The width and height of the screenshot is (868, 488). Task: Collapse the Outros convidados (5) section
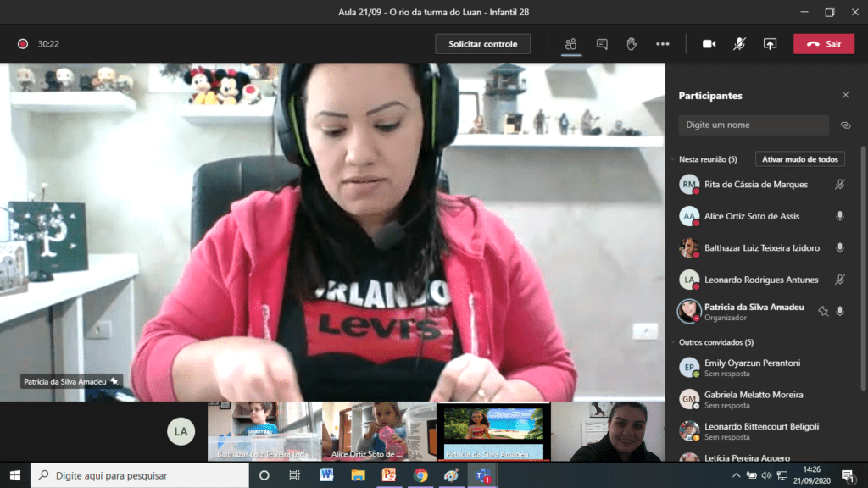pyautogui.click(x=673, y=342)
